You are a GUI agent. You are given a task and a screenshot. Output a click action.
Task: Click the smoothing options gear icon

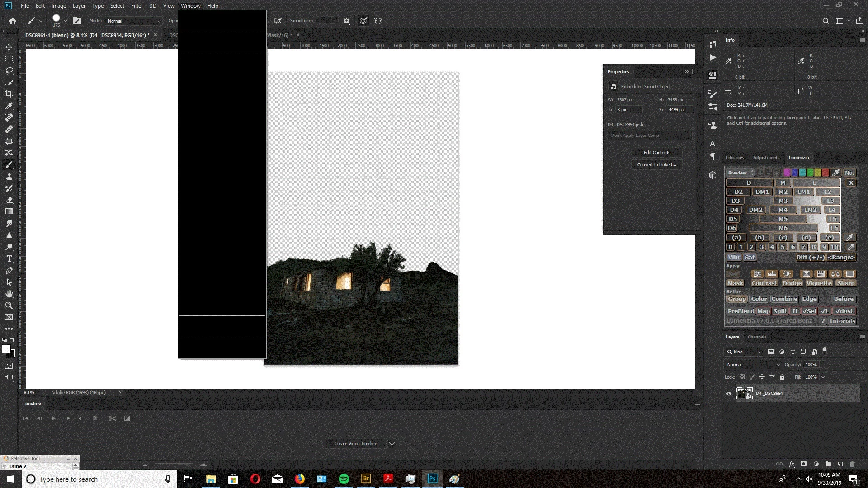point(347,21)
